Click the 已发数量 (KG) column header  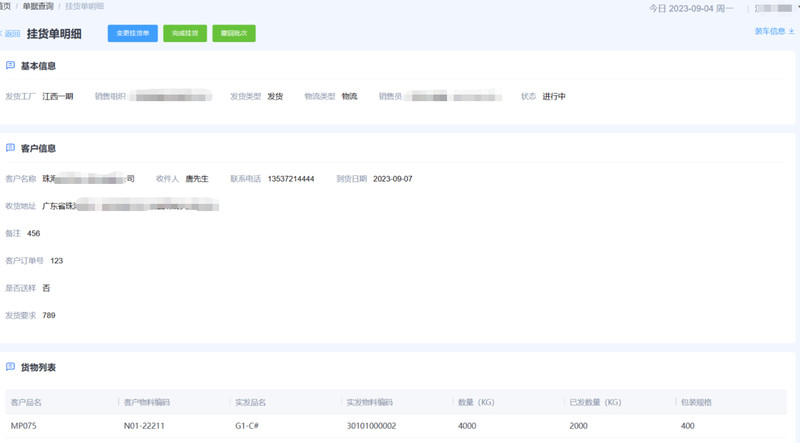pyautogui.click(x=594, y=402)
